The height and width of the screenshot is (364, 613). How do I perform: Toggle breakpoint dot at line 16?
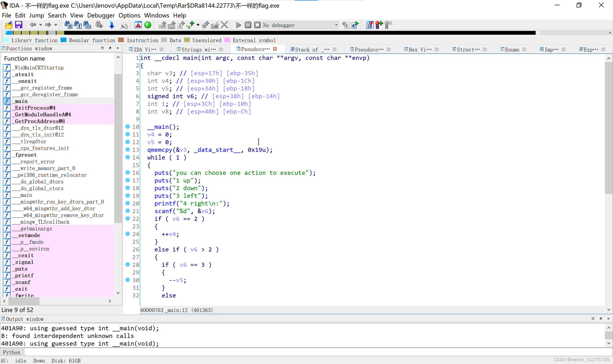tap(127, 172)
